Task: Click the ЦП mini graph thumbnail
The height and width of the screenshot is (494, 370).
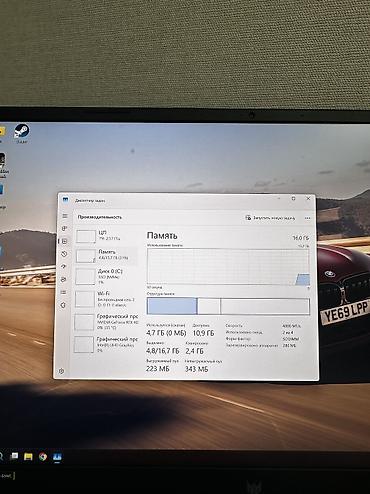Action: 86,236
